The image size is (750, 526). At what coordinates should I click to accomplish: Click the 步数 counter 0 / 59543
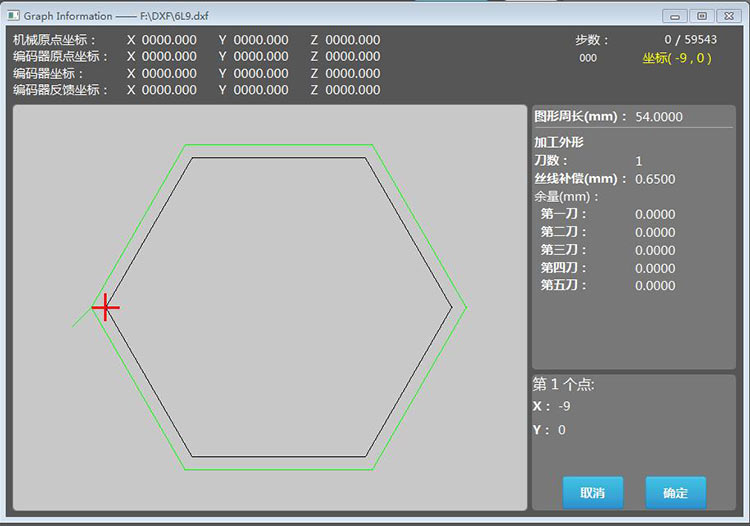point(690,40)
